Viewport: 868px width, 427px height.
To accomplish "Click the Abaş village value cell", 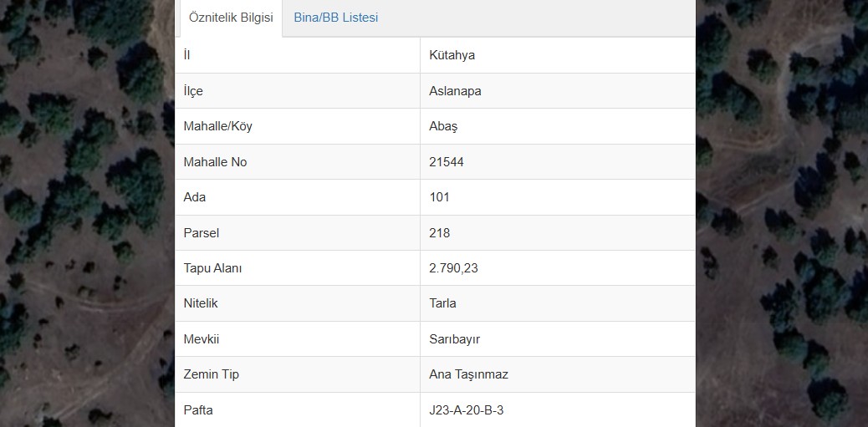I will (x=558, y=127).
